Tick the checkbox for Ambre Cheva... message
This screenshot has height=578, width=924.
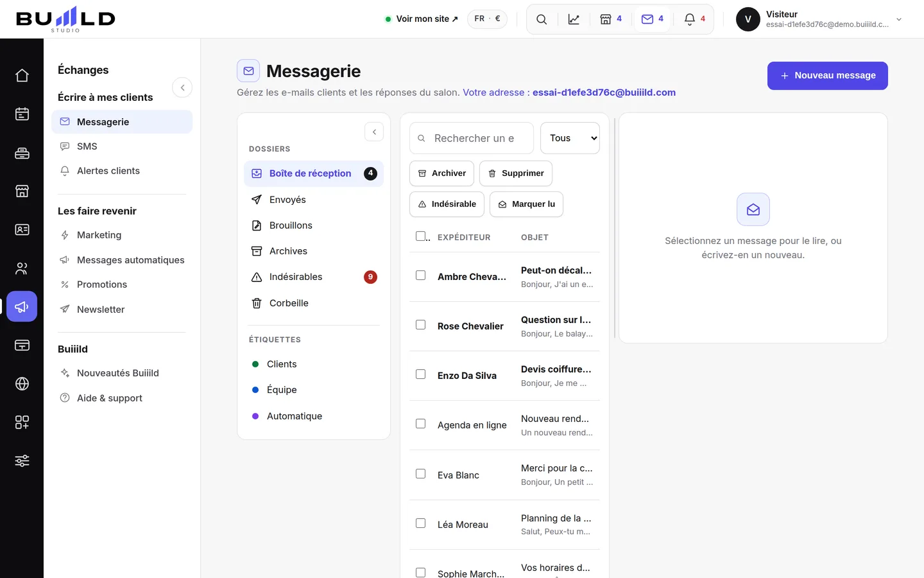pos(420,276)
